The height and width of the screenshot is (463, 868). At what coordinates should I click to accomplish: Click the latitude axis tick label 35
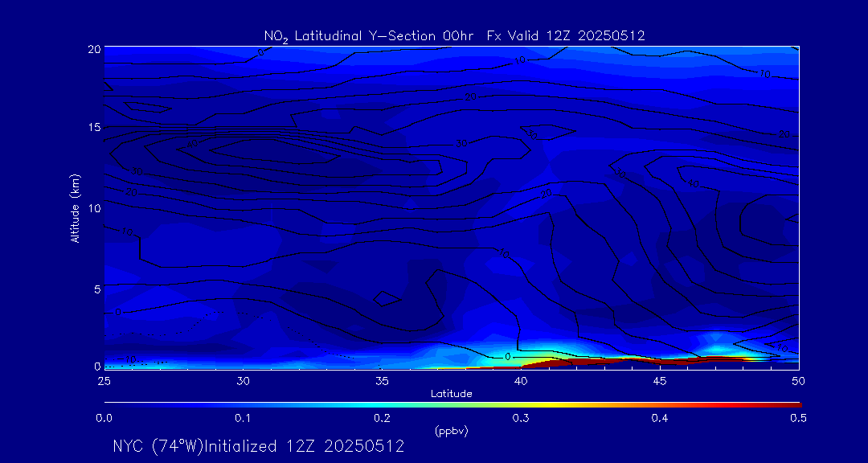(382, 381)
